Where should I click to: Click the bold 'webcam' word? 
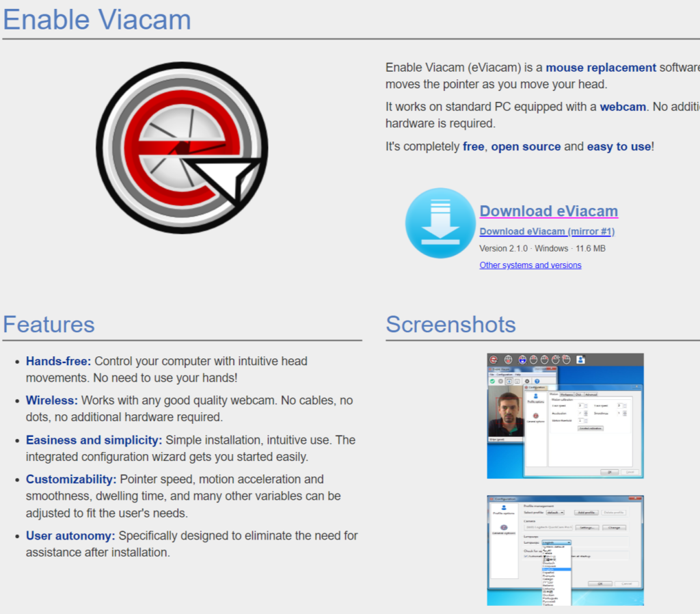point(623,107)
